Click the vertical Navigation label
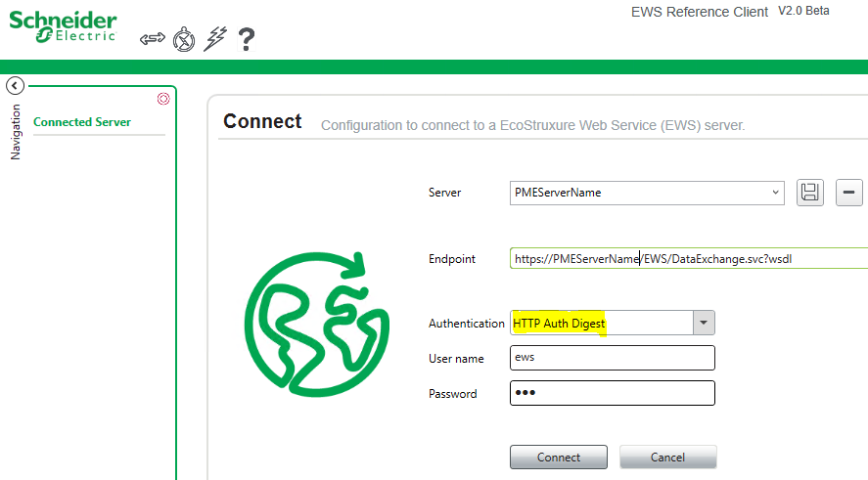The image size is (868, 480). tap(16, 132)
